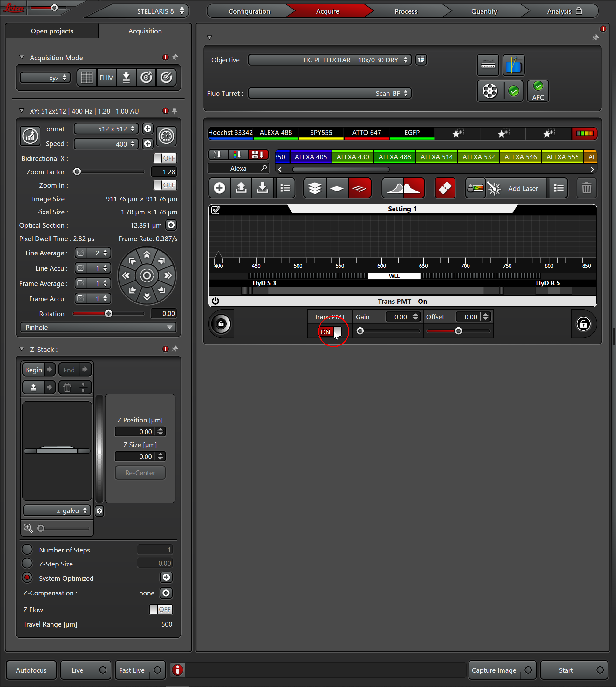
Task: Click the tile scan grid icon
Action: 87,78
